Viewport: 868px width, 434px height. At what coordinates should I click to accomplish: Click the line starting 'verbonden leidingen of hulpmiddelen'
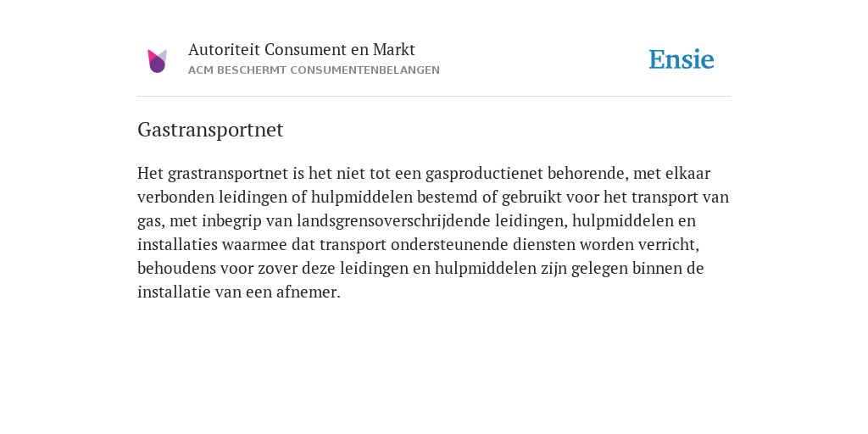tap(433, 198)
